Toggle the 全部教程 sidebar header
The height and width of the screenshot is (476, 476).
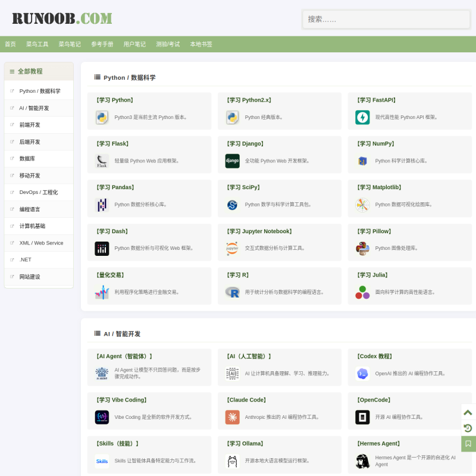click(39, 71)
